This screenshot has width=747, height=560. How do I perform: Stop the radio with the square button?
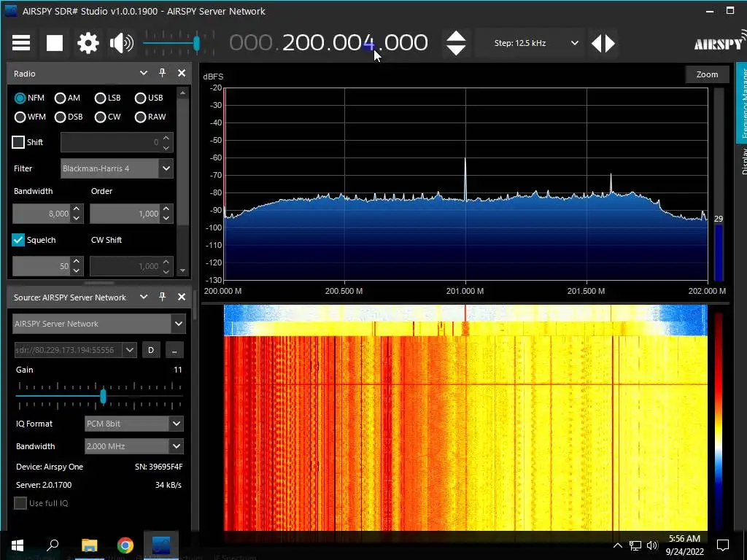click(54, 43)
